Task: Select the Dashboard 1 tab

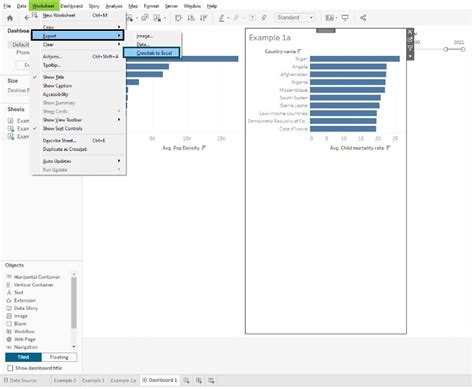Action: [x=160, y=380]
